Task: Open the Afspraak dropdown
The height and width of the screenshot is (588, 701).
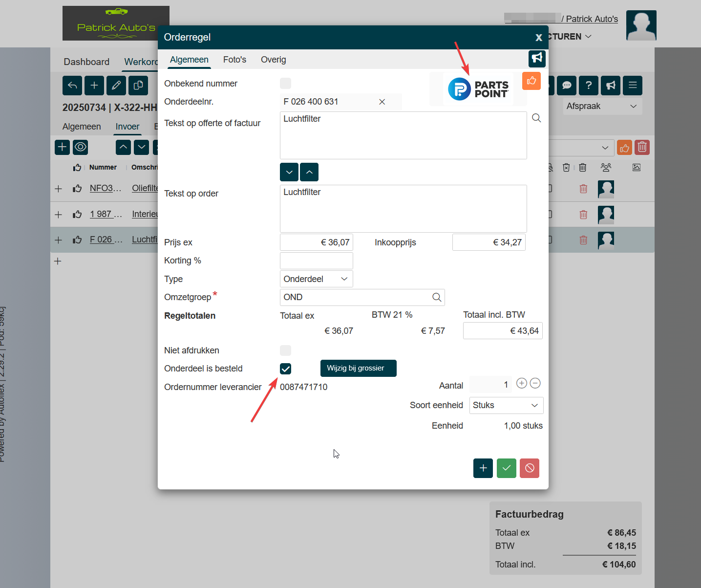Action: pos(601,107)
